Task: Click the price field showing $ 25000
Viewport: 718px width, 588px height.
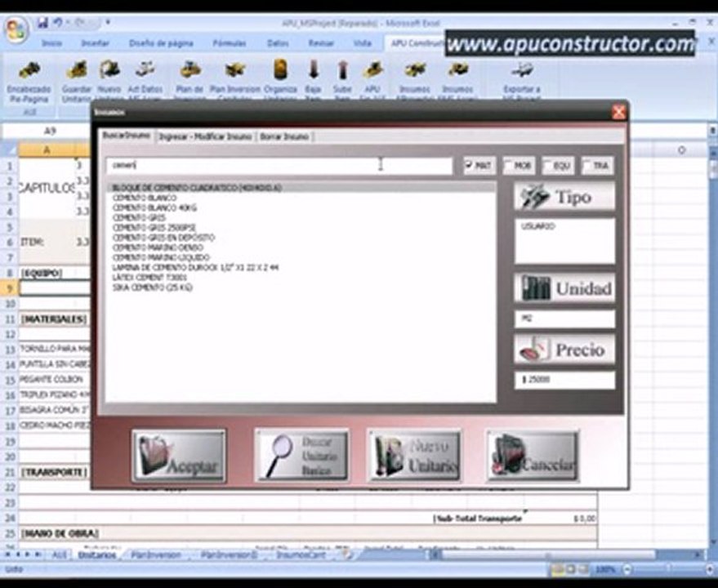Action: (564, 380)
